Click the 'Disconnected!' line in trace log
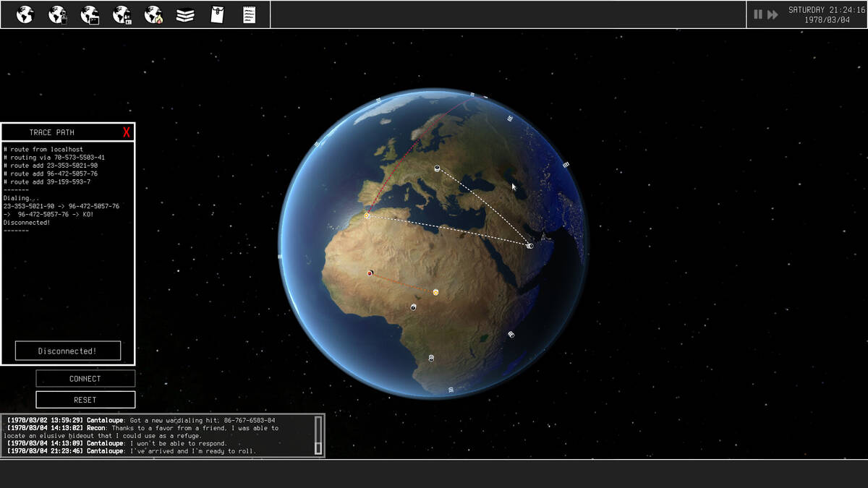The height and width of the screenshot is (488, 868). (x=27, y=223)
